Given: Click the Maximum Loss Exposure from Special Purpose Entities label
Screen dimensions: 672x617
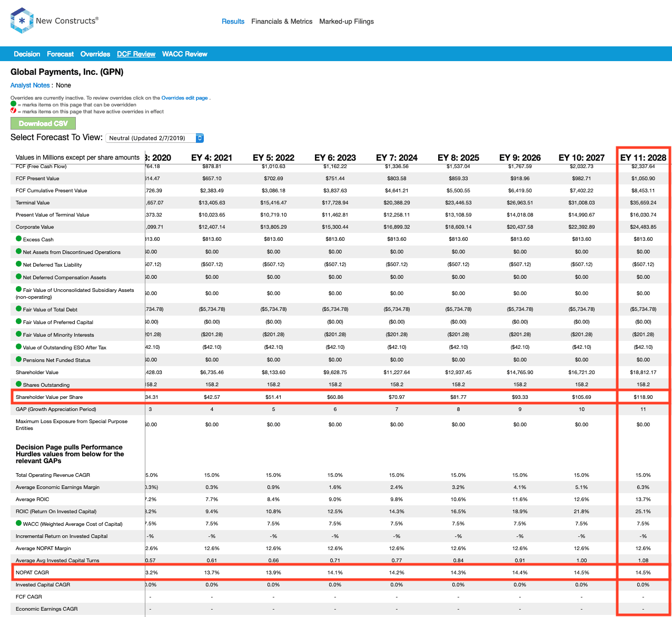Looking at the screenshot, I should 72,425.
